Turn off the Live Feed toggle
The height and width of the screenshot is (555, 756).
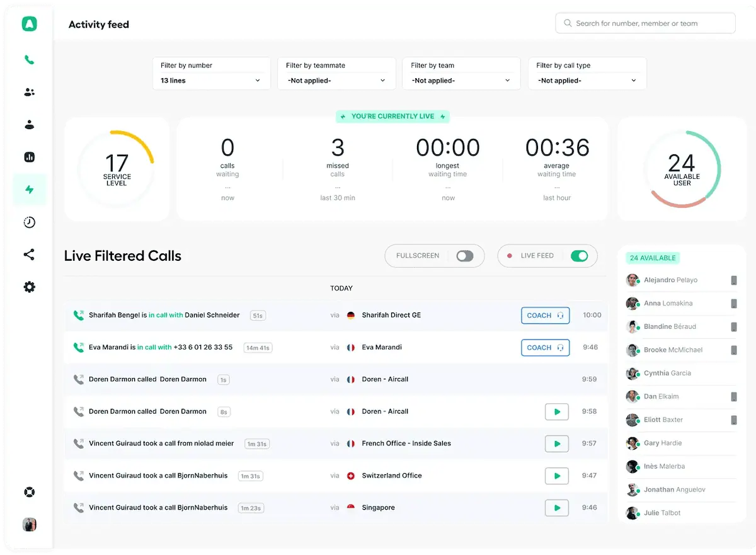coord(578,256)
